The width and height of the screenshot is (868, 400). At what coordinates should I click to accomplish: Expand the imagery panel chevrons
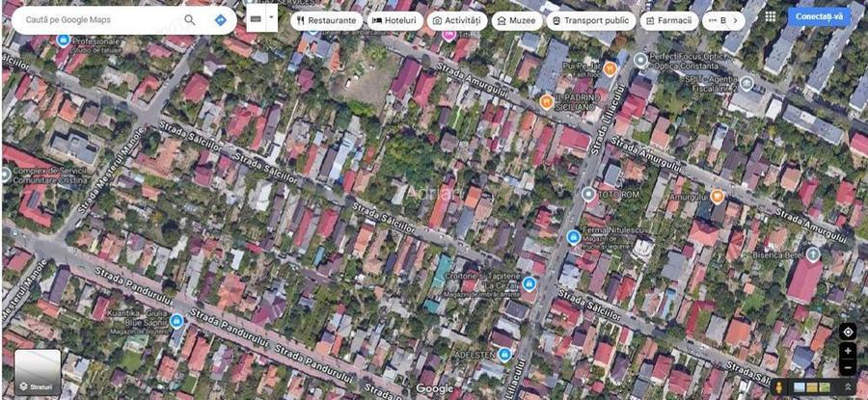(x=847, y=387)
